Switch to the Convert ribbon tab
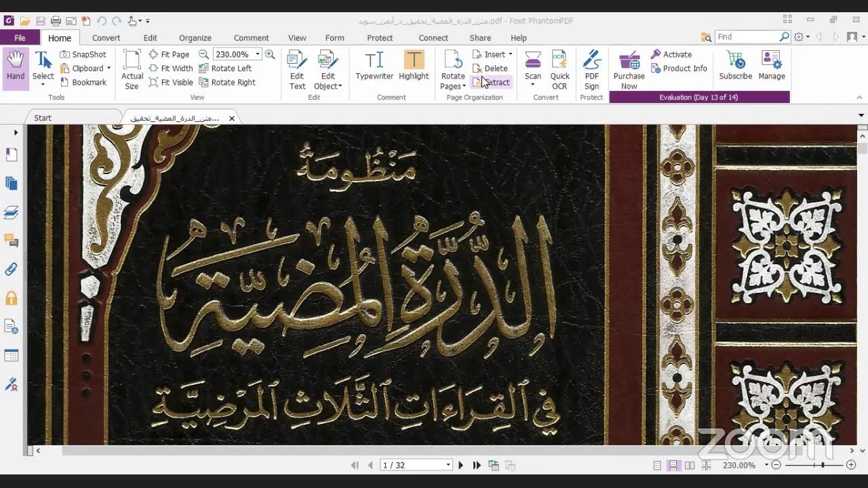The width and height of the screenshot is (868, 488). point(106,38)
